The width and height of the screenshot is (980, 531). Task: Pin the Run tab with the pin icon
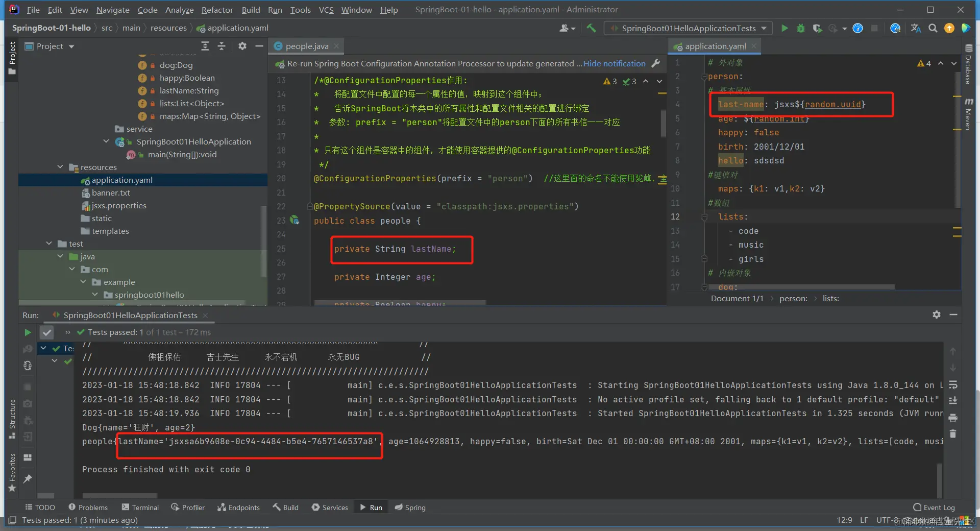point(28,478)
